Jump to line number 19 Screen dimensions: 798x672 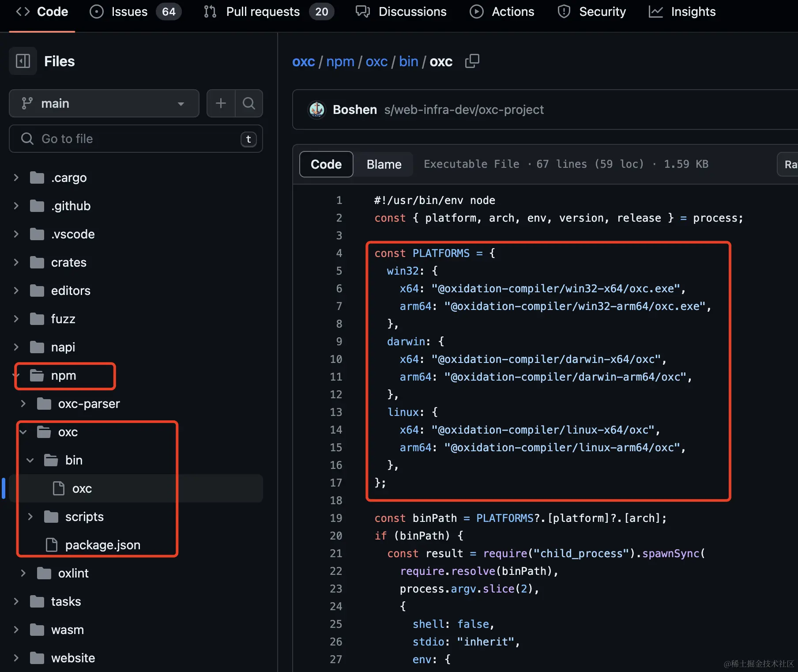336,518
